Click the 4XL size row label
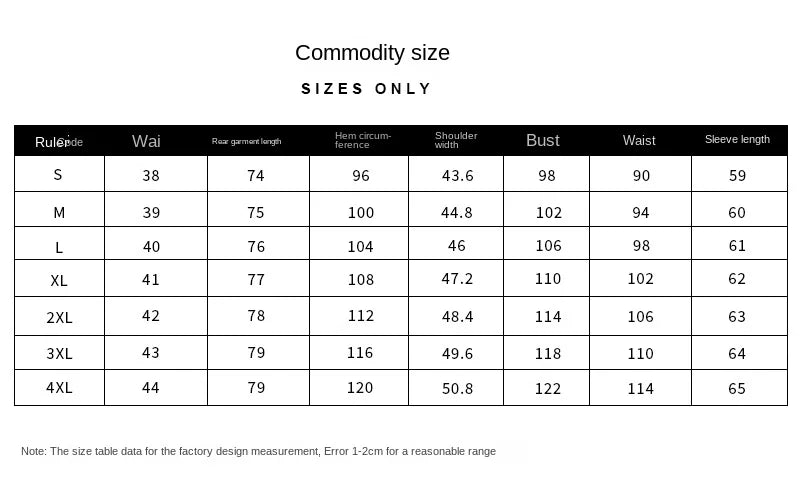The width and height of the screenshot is (800, 500). (x=59, y=388)
